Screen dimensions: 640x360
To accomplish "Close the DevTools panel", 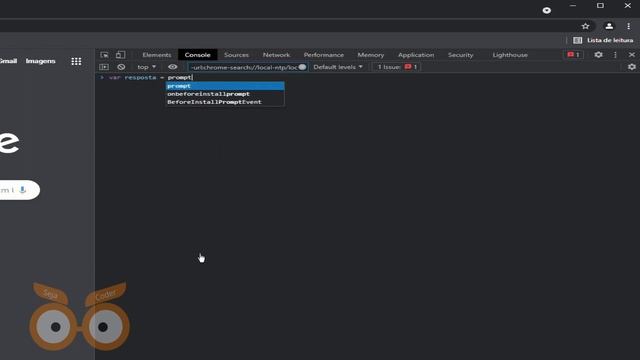I will click(632, 55).
